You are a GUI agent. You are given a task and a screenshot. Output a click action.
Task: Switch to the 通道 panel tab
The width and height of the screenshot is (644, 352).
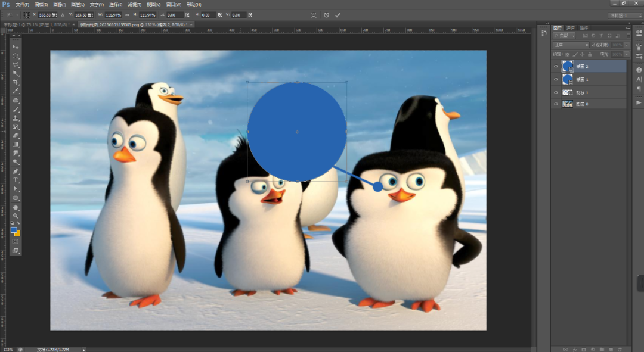pyautogui.click(x=571, y=28)
